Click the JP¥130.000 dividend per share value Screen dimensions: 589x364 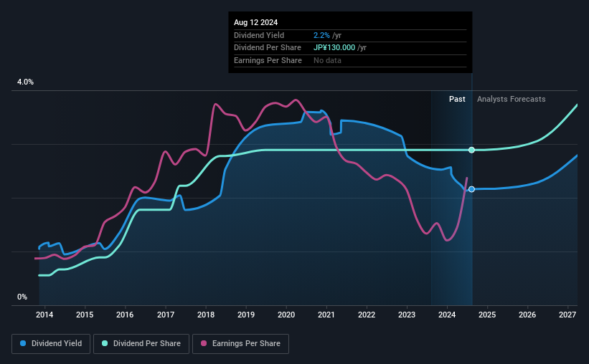point(334,48)
